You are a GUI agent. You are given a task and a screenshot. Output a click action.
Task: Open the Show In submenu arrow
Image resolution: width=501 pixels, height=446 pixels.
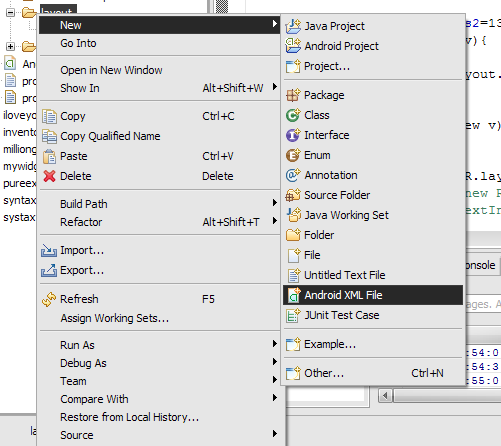275,87
